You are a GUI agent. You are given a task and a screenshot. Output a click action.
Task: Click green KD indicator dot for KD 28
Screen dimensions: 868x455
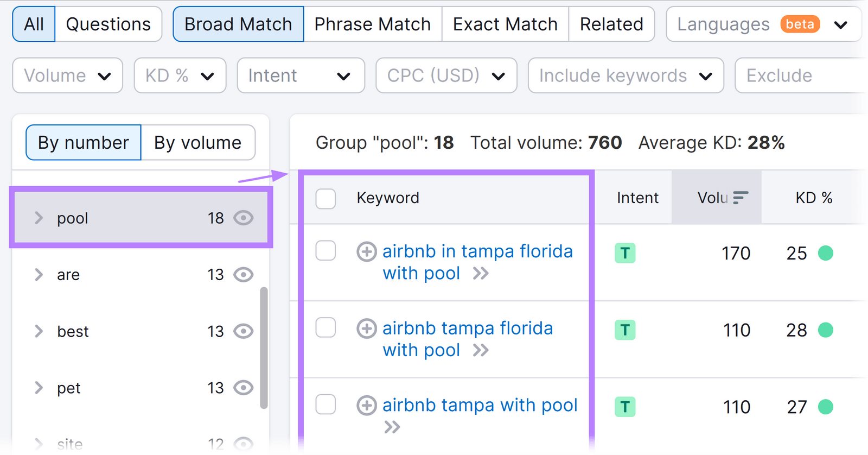coord(826,330)
